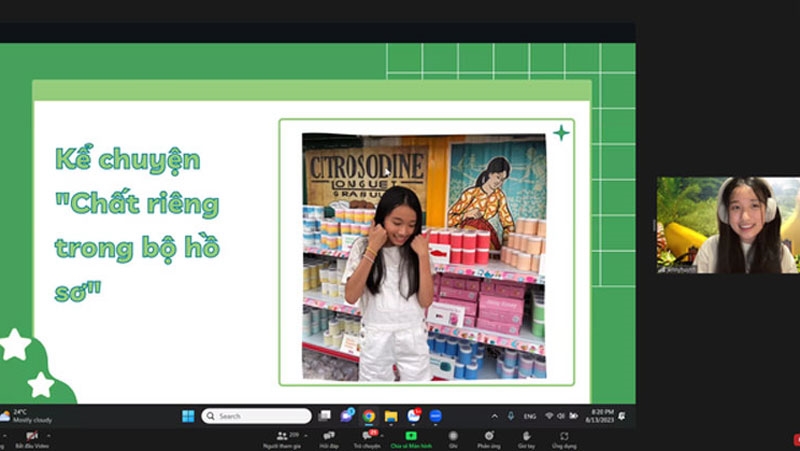Open the Trò chuyện chat panel
The height and width of the screenshot is (451, 800).
click(x=367, y=439)
